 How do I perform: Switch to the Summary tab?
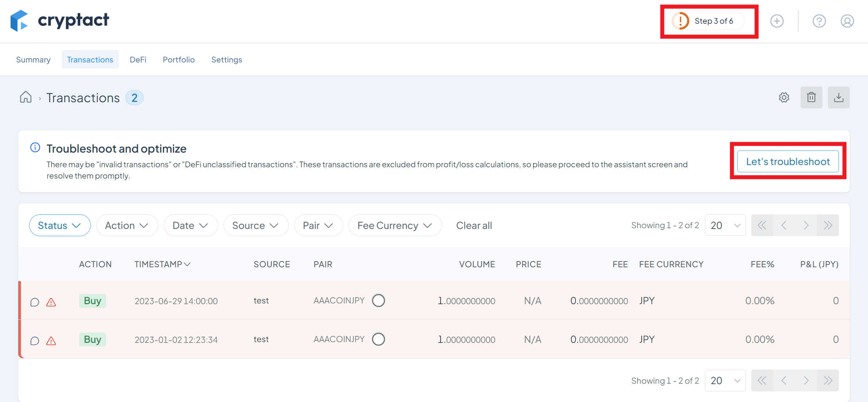click(33, 59)
